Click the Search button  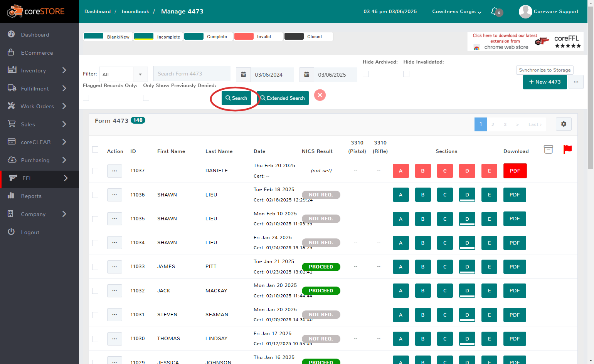pos(236,98)
